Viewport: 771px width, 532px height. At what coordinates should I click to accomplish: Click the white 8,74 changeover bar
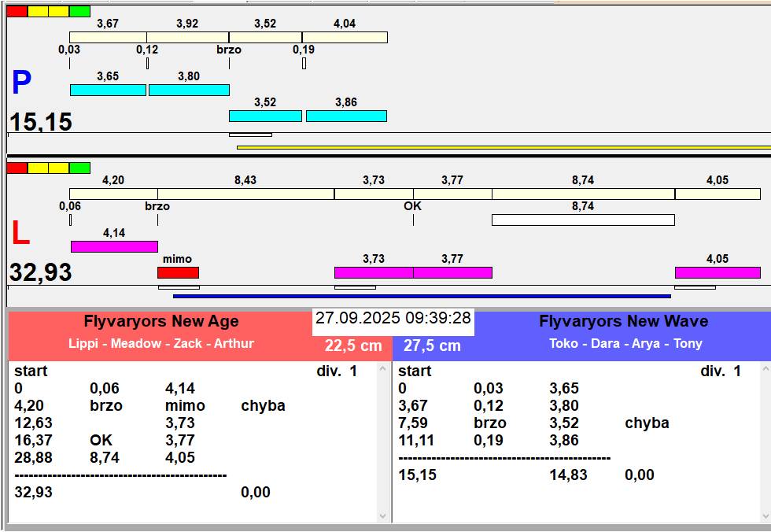[x=583, y=220]
